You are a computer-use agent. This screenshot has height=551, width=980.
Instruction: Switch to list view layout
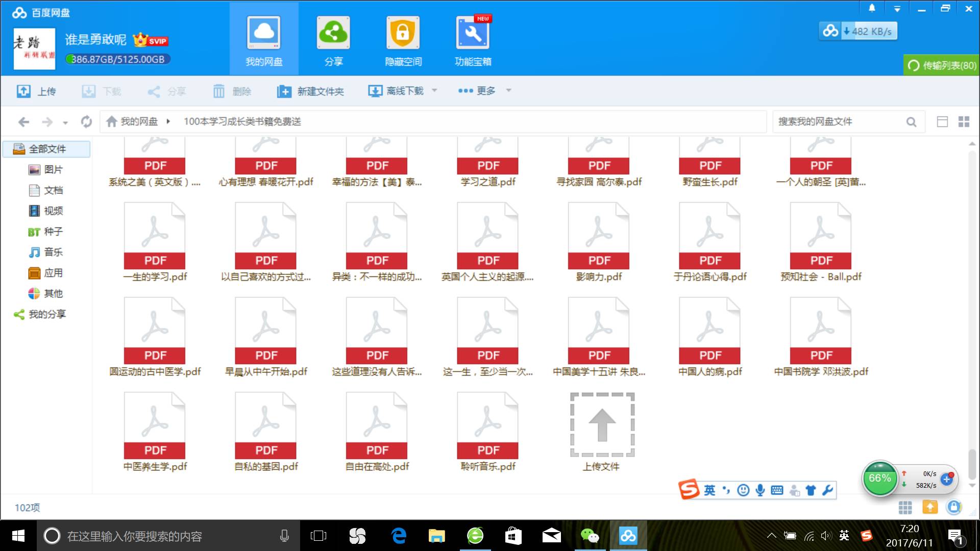tap(942, 121)
